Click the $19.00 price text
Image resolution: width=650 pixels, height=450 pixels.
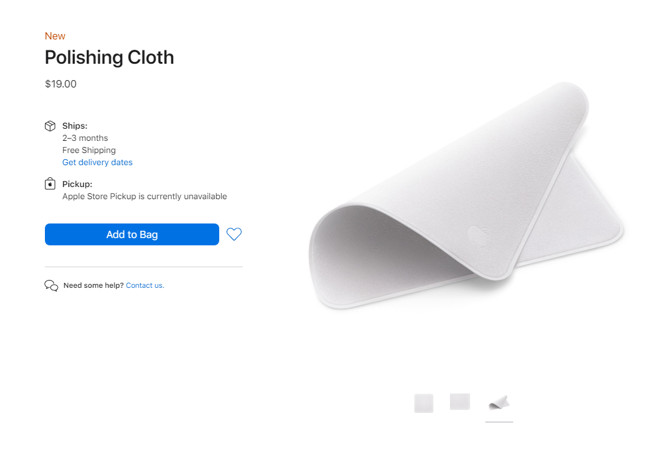[x=61, y=84]
